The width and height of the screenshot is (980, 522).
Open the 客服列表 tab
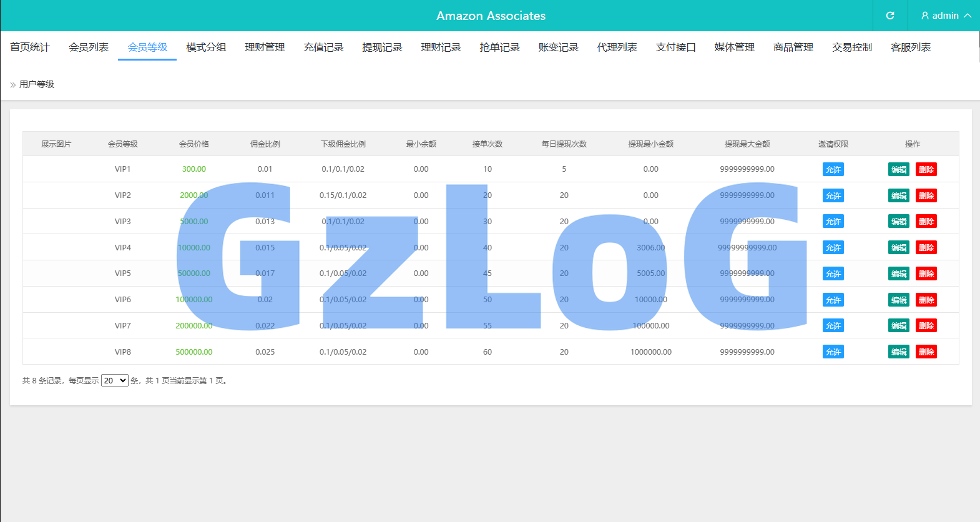910,47
